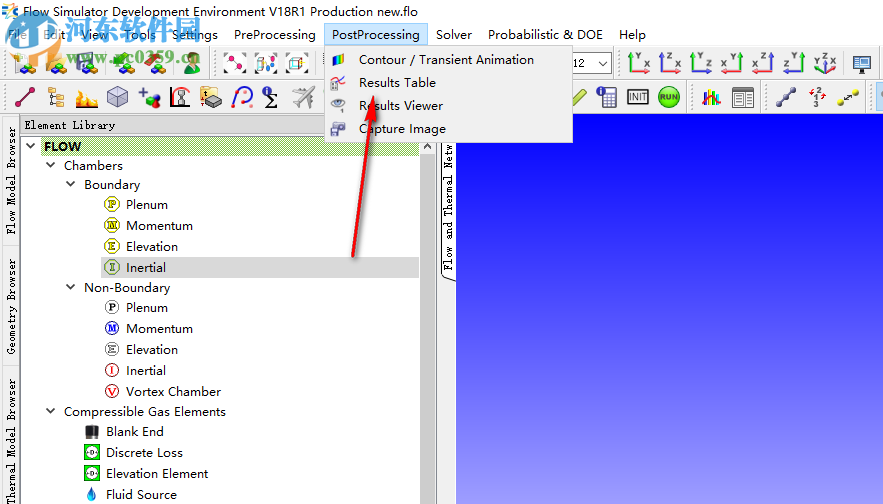Click the new model file icon
This screenshot has height=504, width=883.
[24, 63]
